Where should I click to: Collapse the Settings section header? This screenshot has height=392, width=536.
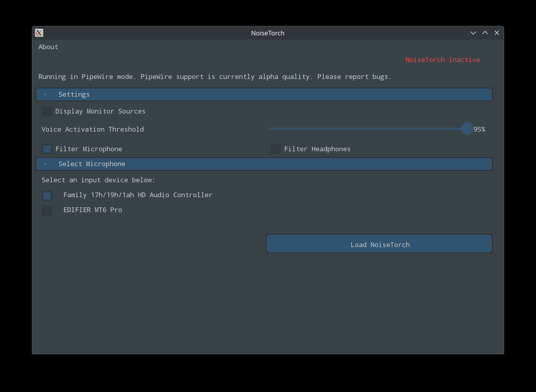click(x=264, y=94)
